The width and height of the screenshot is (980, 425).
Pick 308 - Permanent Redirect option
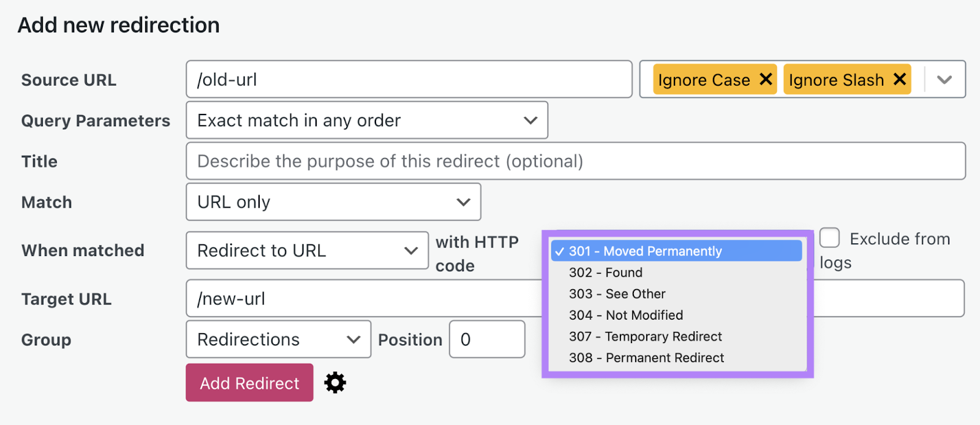[646, 358]
